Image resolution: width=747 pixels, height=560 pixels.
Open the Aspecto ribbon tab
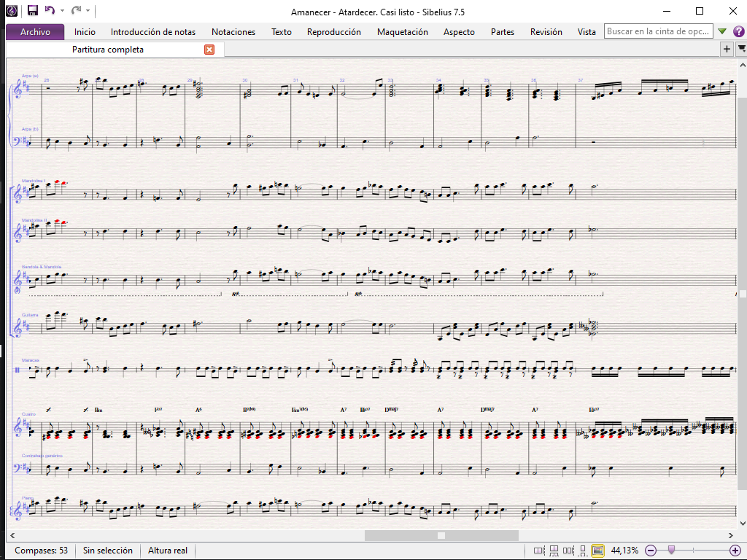pyautogui.click(x=460, y=32)
